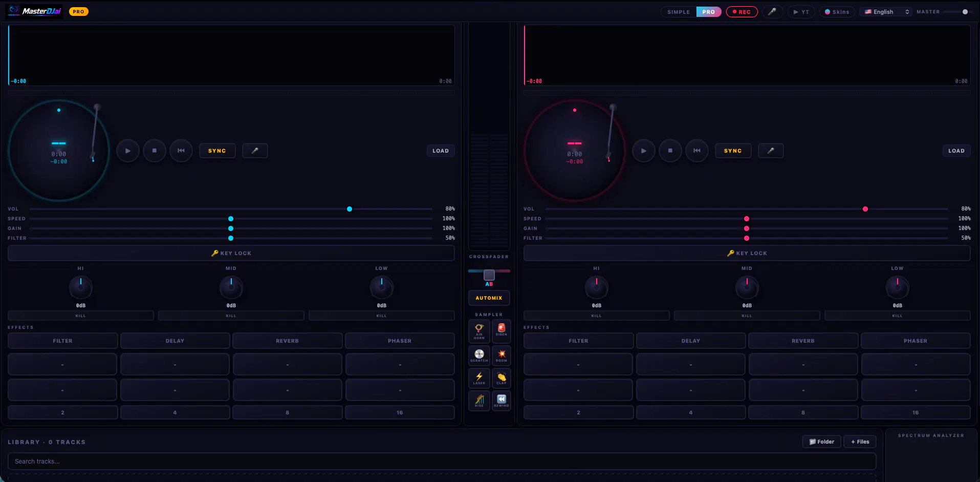Trigger the Siren sample
Viewport: 980px width, 482px height.
[502, 331]
